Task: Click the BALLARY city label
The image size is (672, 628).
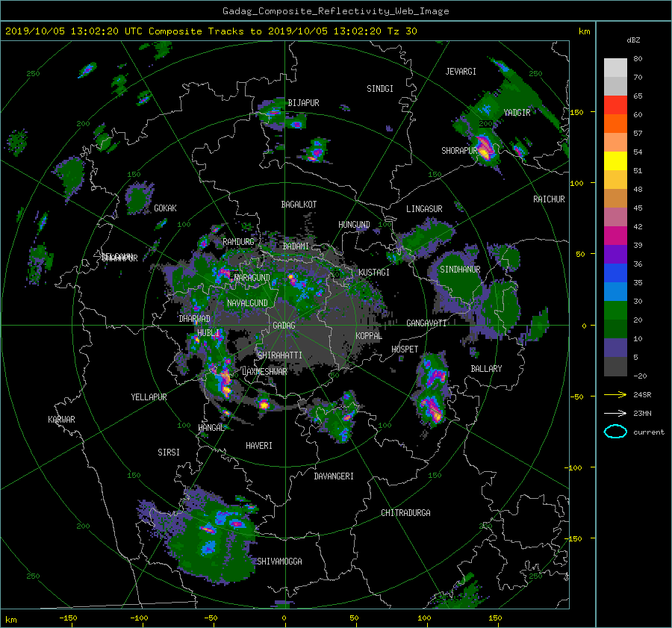Action: (x=486, y=369)
